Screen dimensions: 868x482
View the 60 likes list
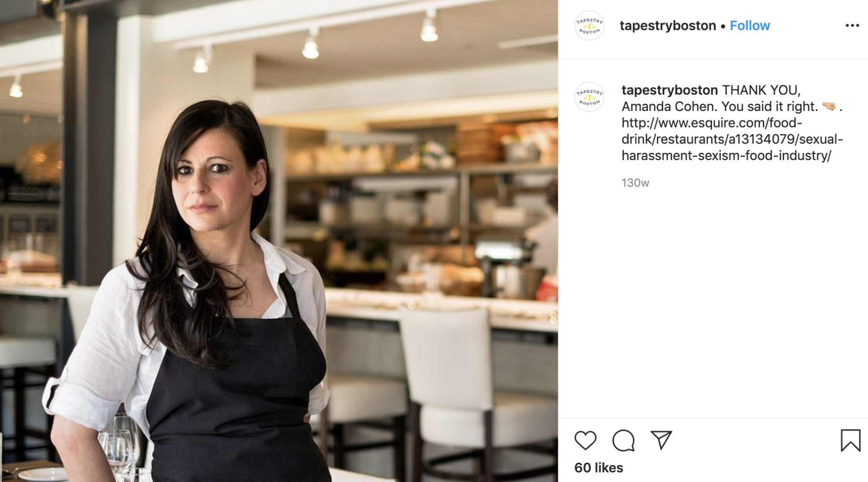tap(598, 468)
